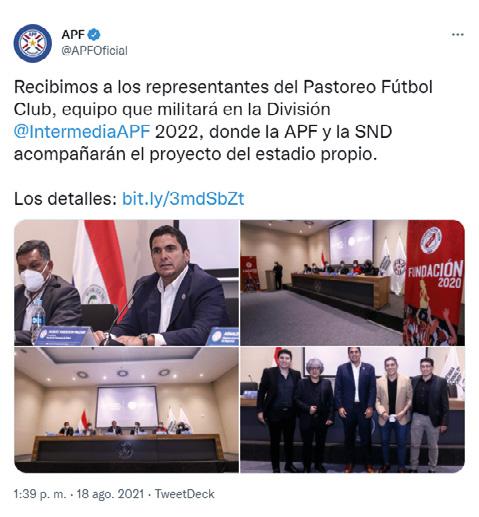This screenshot has width=479, height=517.
Task: Click the projector screen in bottom-left photo
Action: (127, 406)
